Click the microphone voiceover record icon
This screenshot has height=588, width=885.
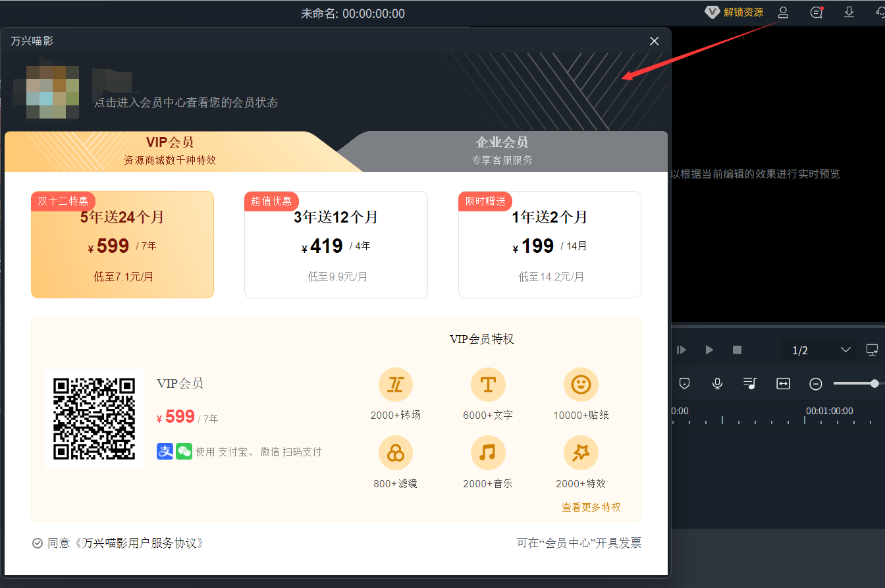tap(717, 383)
